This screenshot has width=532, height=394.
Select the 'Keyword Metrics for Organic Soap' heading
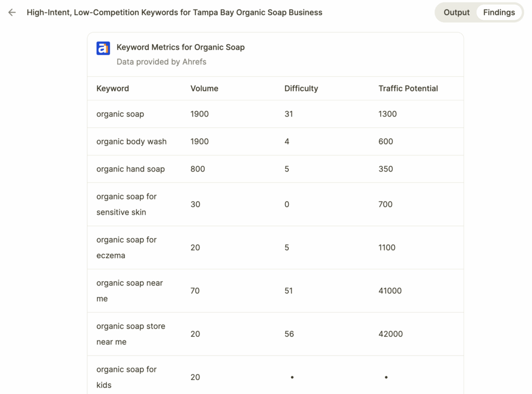[180, 47]
